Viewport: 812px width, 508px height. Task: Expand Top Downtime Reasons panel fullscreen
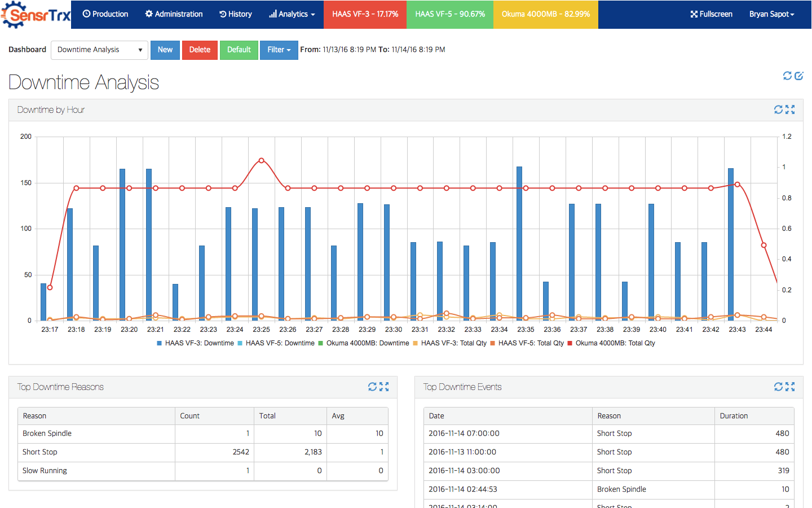[x=384, y=387]
